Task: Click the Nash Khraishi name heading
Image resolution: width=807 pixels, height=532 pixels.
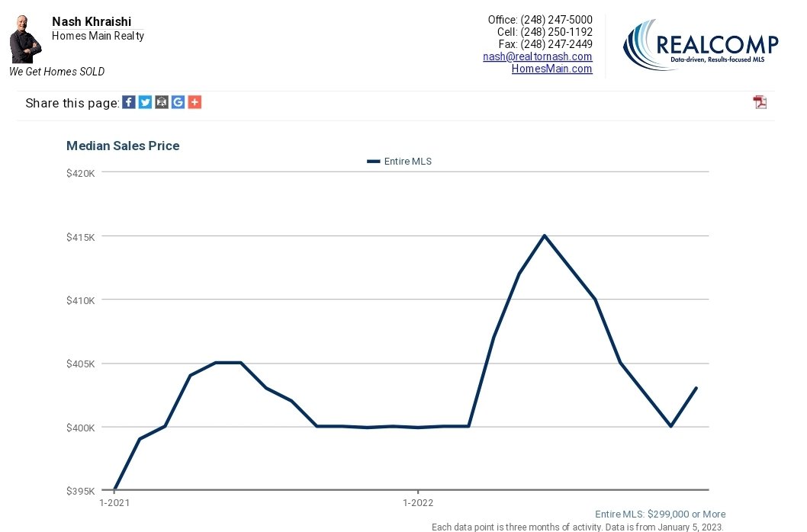Action: [91, 21]
